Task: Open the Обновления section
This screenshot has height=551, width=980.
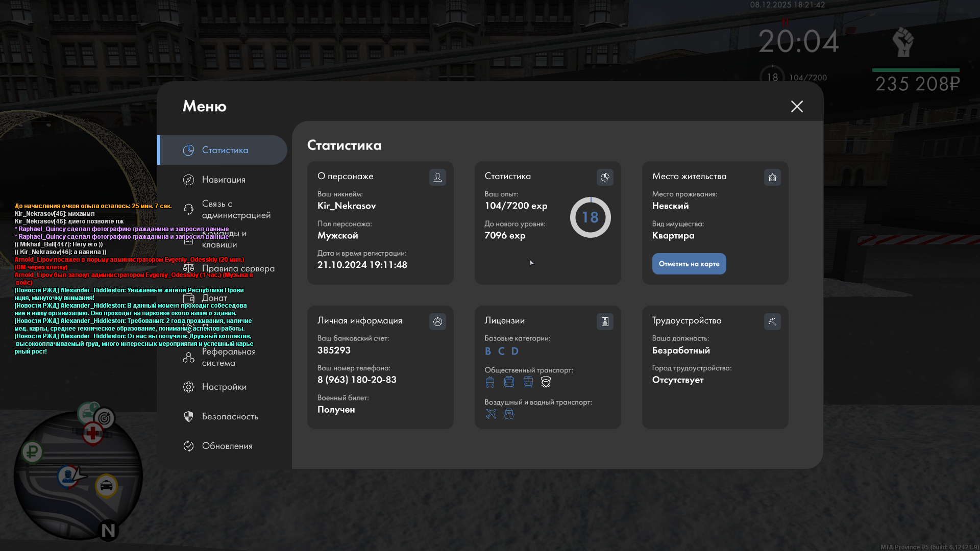Action: tap(227, 446)
